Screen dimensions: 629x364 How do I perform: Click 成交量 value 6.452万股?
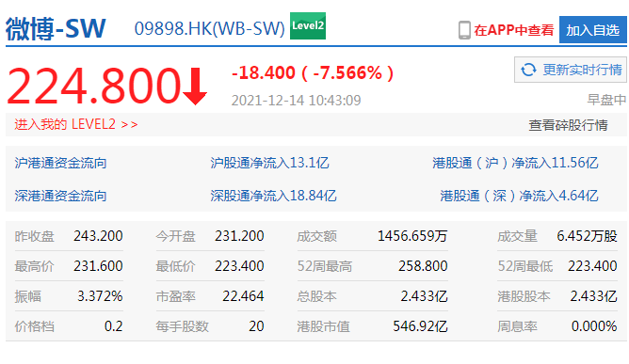tap(587, 236)
